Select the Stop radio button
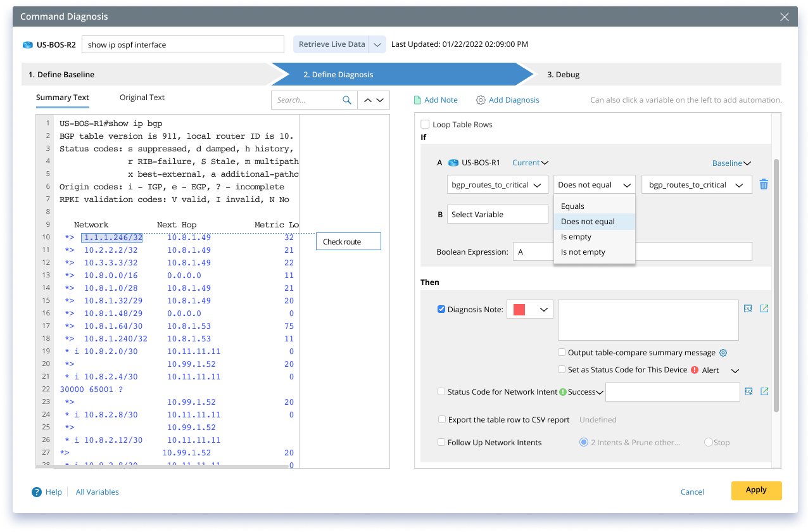Image resolution: width=808 pixels, height=532 pixels. pyautogui.click(x=709, y=442)
